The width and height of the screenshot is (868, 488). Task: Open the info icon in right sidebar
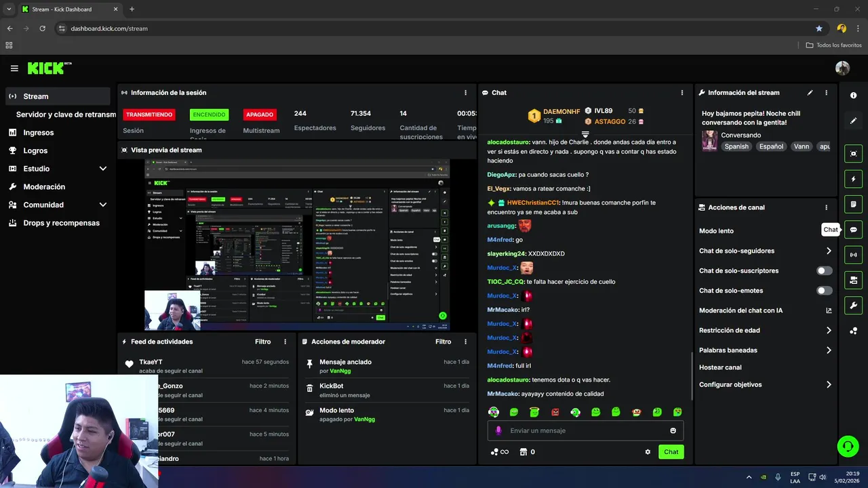click(853, 96)
